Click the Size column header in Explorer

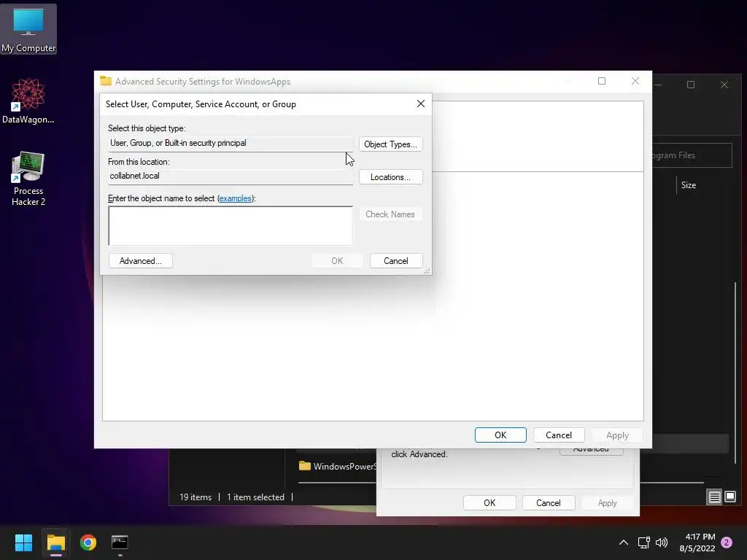(x=689, y=185)
